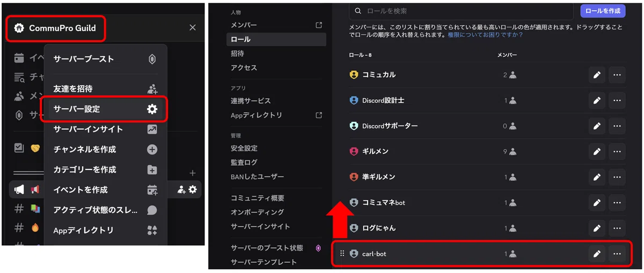644x273 pixels.
Task: Open Appディレクトリ in settings sidebar
Action: [x=276, y=115]
